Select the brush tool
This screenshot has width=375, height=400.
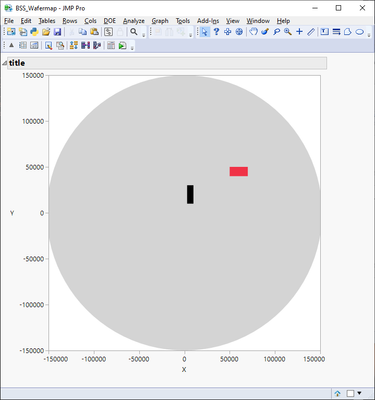pos(265,32)
